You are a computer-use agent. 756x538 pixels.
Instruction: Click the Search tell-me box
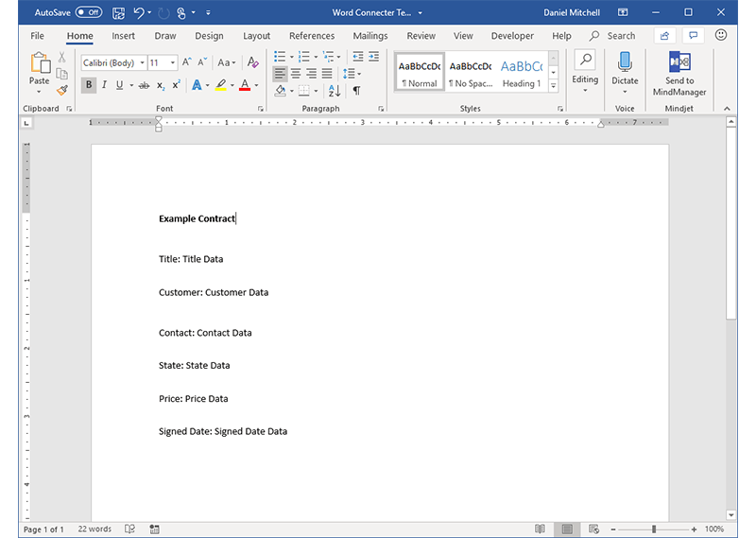(x=613, y=36)
